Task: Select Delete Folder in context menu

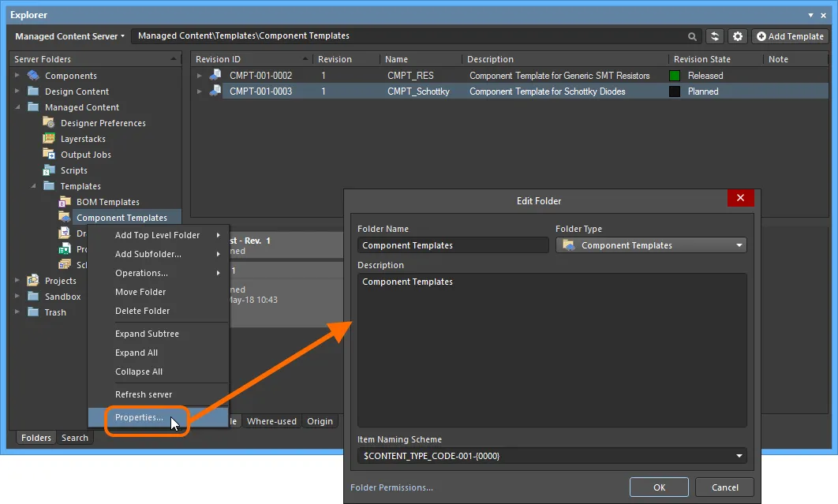Action: click(158, 311)
